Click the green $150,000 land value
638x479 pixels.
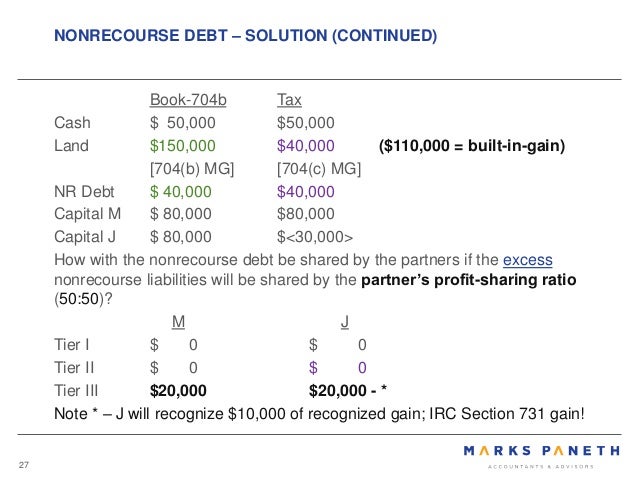click(x=183, y=146)
